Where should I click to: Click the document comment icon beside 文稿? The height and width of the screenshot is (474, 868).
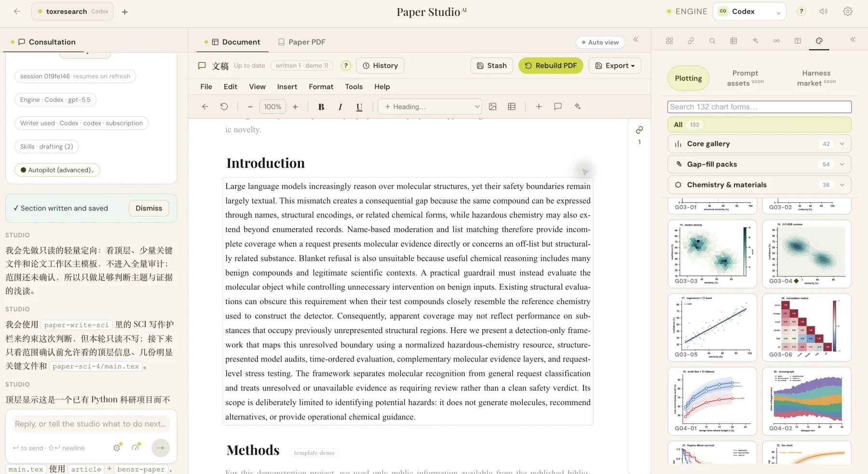202,66
